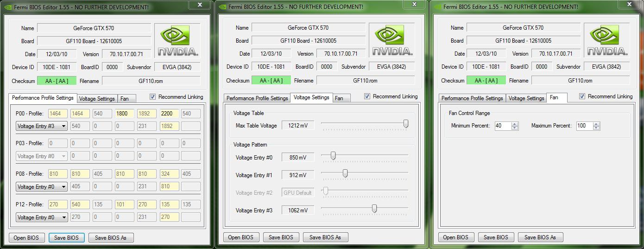Decrease Maximum Percent with the down arrow
Image resolution: width=644 pixels, height=249 pixels.
pos(596,128)
